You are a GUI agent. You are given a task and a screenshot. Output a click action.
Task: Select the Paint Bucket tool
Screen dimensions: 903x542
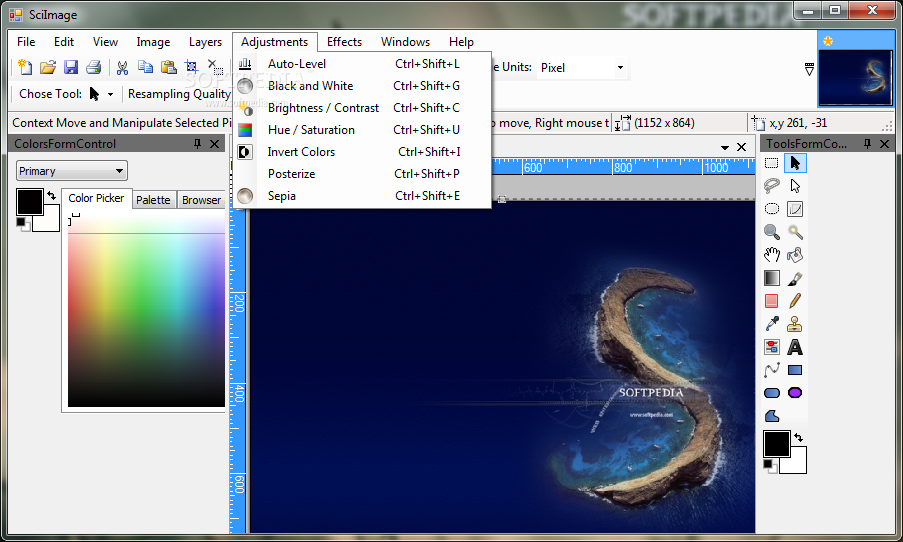point(795,255)
